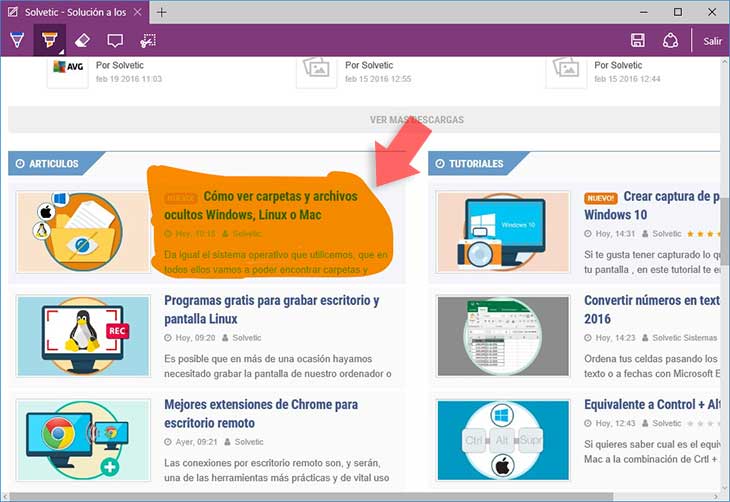
Task: Open the Equivalente a Control + Alt tutorial
Action: (652, 404)
